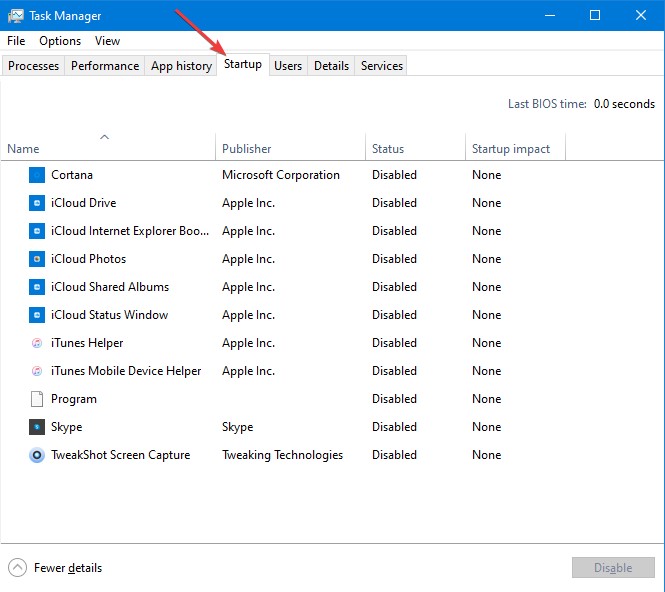
Task: Open the File menu
Action: point(16,41)
